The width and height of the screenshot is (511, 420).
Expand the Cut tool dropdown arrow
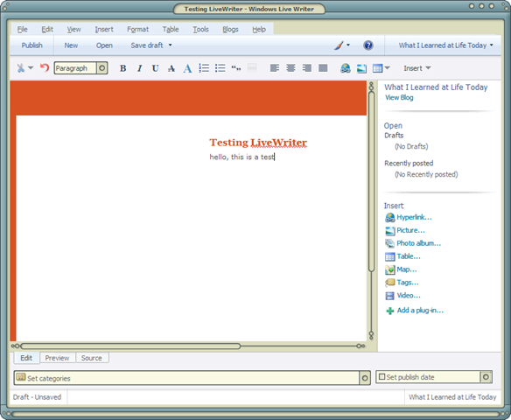pos(31,67)
